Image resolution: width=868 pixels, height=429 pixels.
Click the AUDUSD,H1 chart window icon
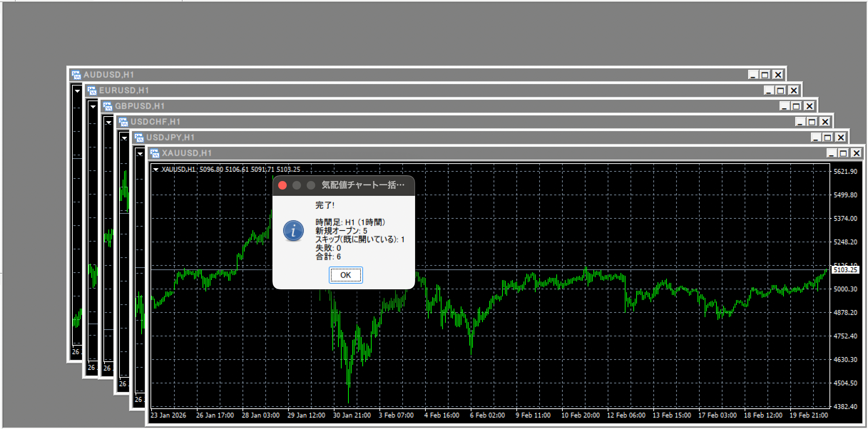[76, 75]
